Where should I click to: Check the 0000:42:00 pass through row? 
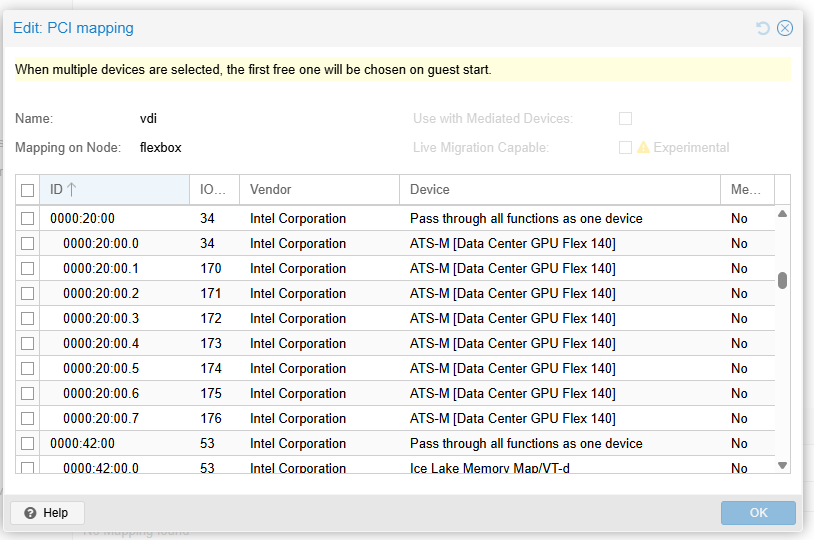(x=28, y=443)
